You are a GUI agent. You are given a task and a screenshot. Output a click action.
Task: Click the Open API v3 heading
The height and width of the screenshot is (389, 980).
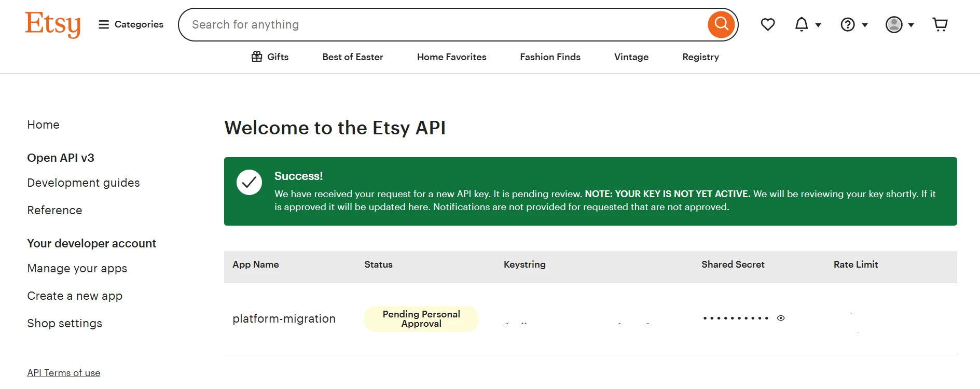61,158
